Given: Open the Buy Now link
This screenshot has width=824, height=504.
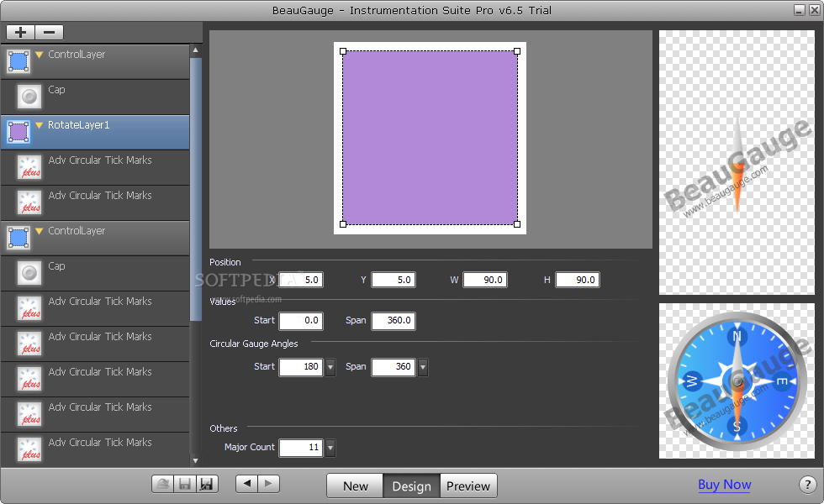Looking at the screenshot, I should point(724,485).
